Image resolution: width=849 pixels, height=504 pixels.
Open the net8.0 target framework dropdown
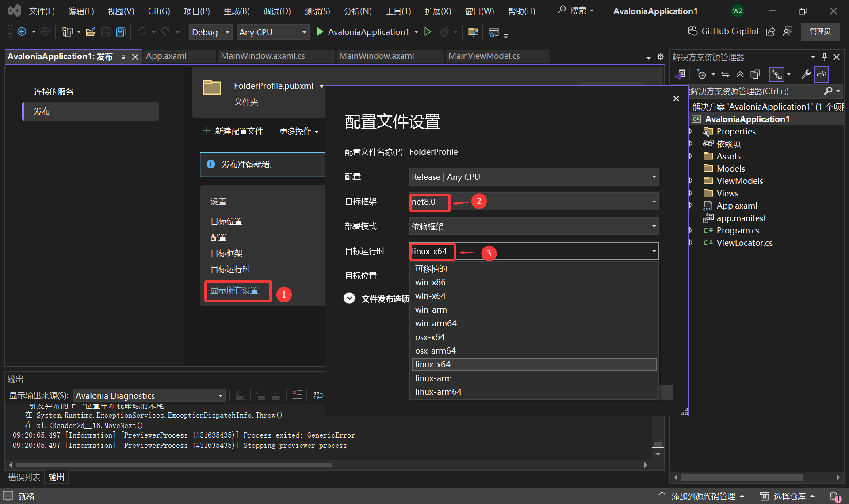coord(534,202)
